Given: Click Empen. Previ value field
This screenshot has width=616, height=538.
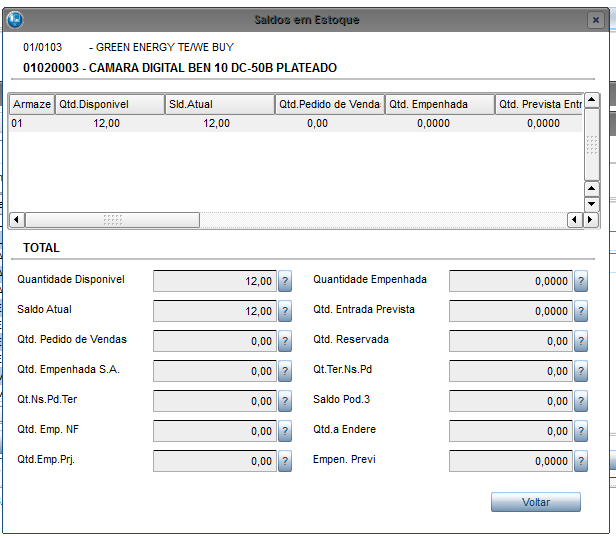Looking at the screenshot, I should pyautogui.click(x=511, y=461).
